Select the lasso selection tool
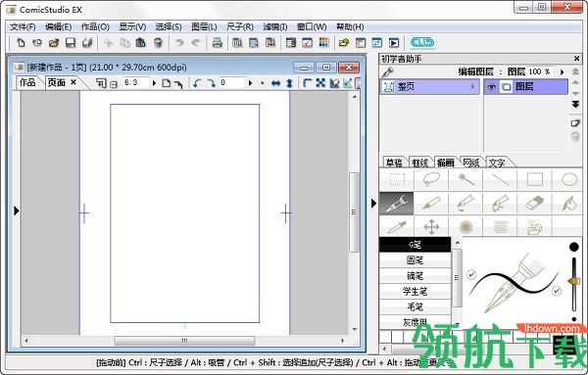The width and height of the screenshot is (588, 375). click(x=431, y=179)
